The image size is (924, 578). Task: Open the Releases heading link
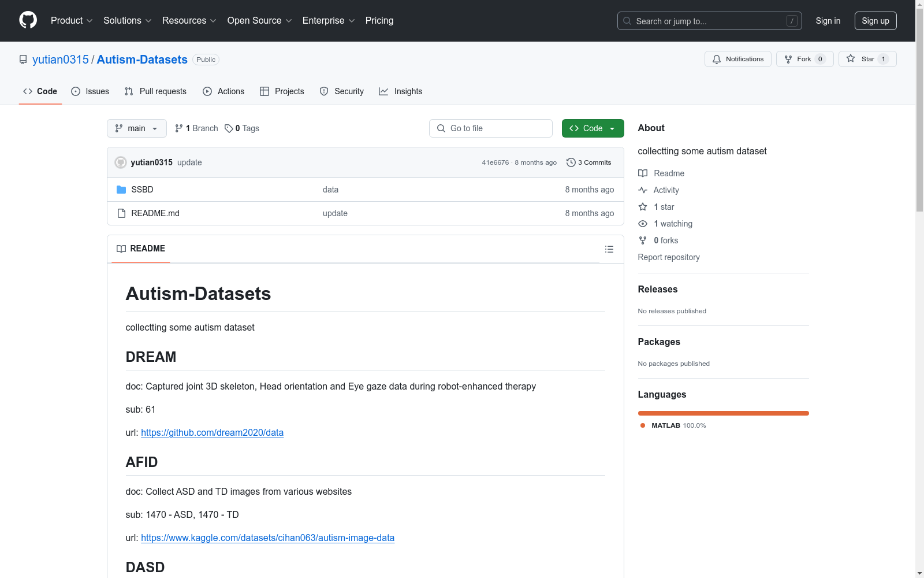coord(658,289)
